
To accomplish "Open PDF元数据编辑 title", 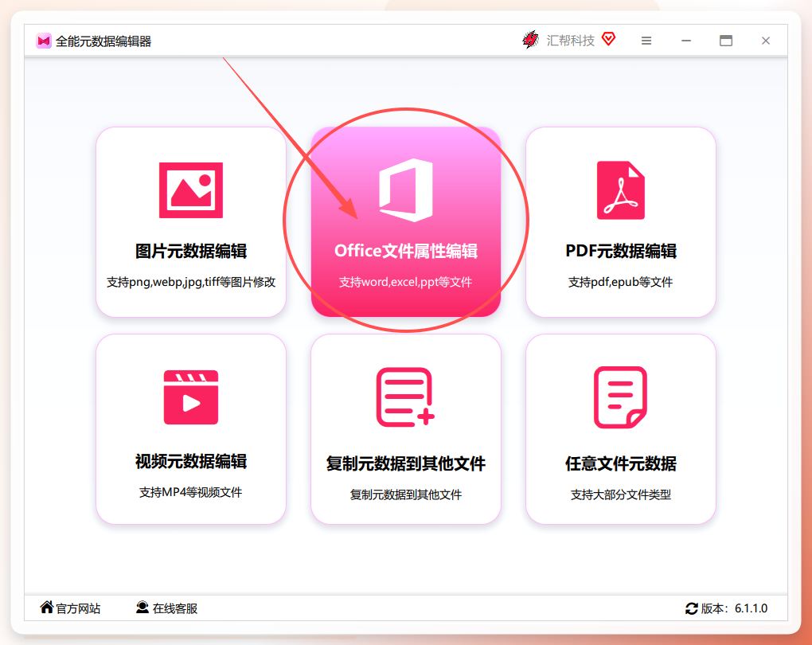I will 620,252.
